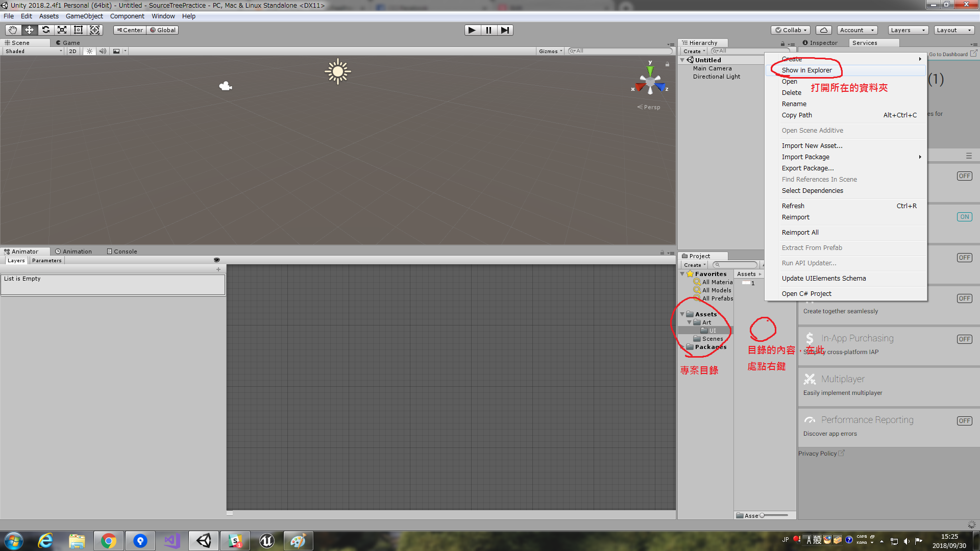
Task: Toggle 2D scene view mode
Action: click(72, 51)
